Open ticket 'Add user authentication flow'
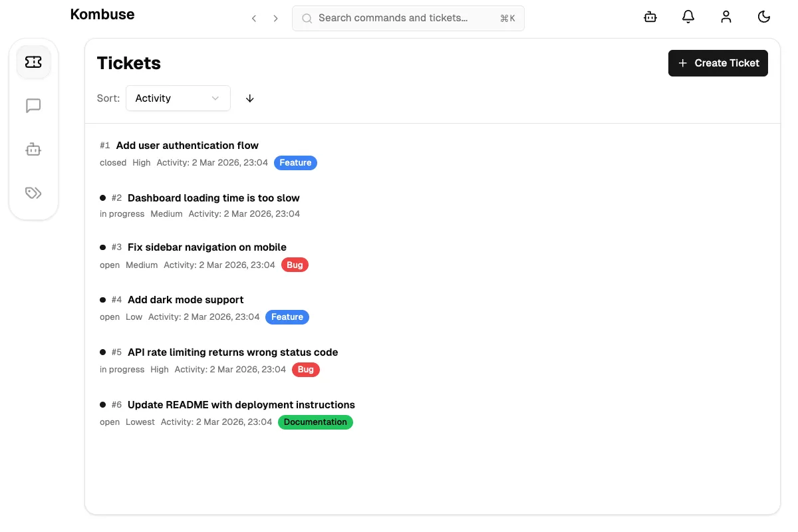The height and width of the screenshot is (532, 798). [x=187, y=145]
